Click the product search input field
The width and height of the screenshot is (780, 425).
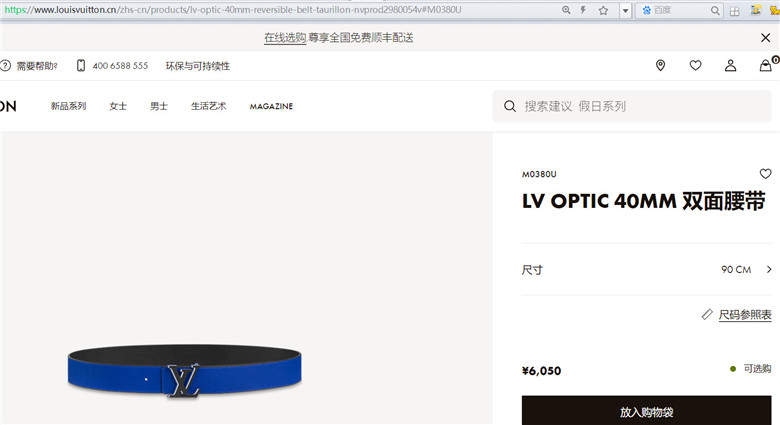click(x=632, y=106)
